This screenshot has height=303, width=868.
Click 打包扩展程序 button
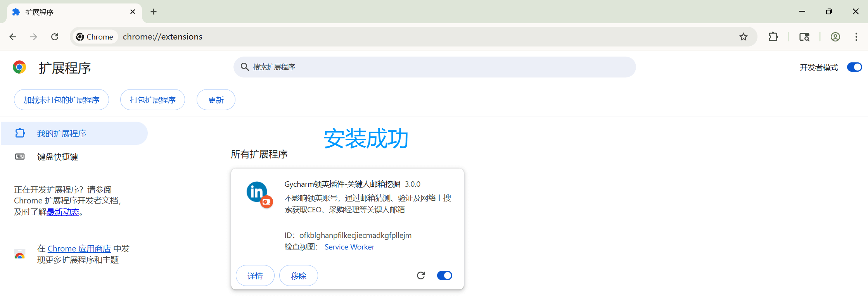[x=152, y=100]
